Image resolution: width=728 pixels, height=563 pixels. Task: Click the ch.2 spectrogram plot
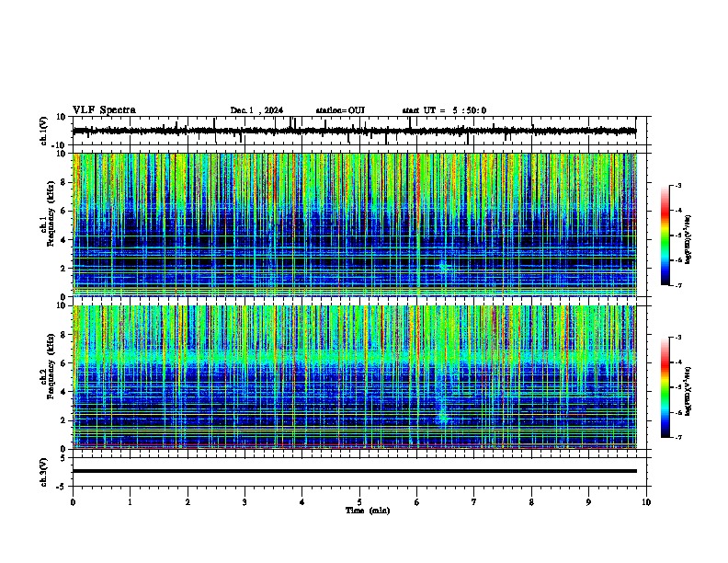355,377
